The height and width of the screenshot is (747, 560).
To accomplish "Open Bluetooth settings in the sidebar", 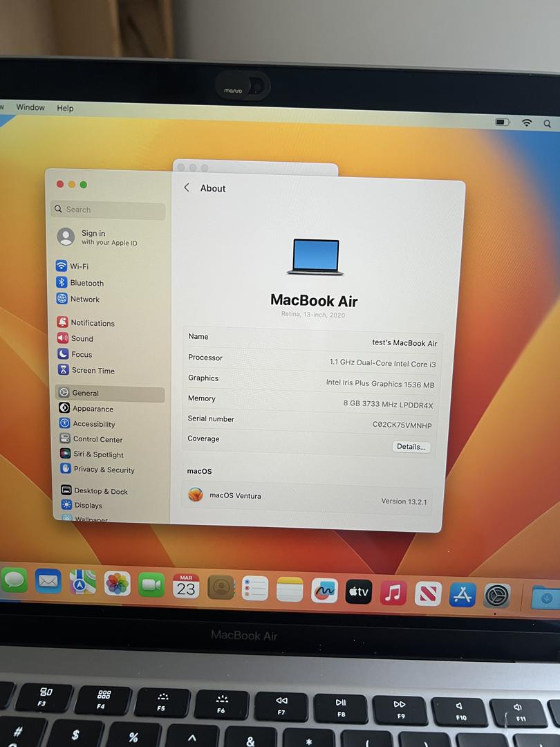I will [x=80, y=282].
